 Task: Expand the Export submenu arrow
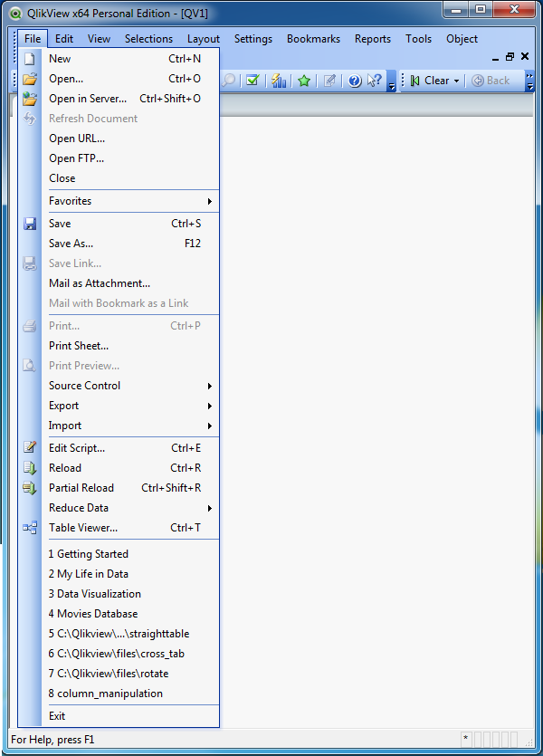pos(210,406)
